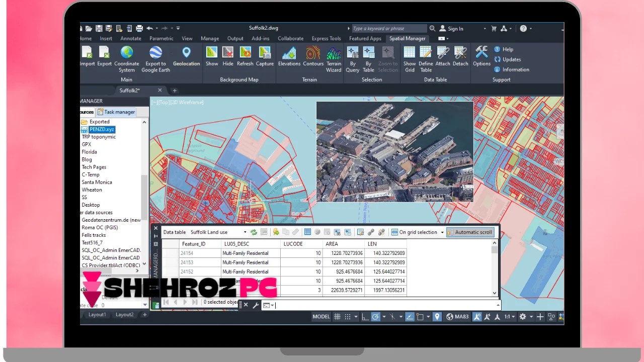Click the wrench icon on command line

point(256,305)
